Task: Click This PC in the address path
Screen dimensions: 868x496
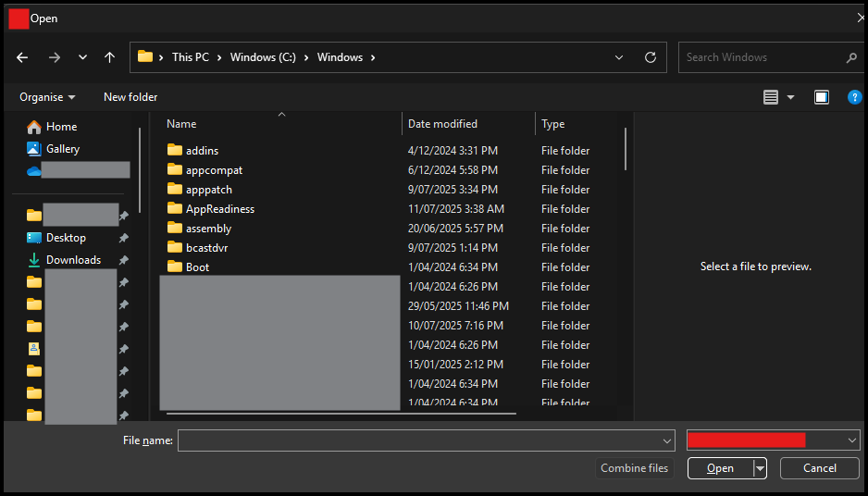Action: coord(191,57)
